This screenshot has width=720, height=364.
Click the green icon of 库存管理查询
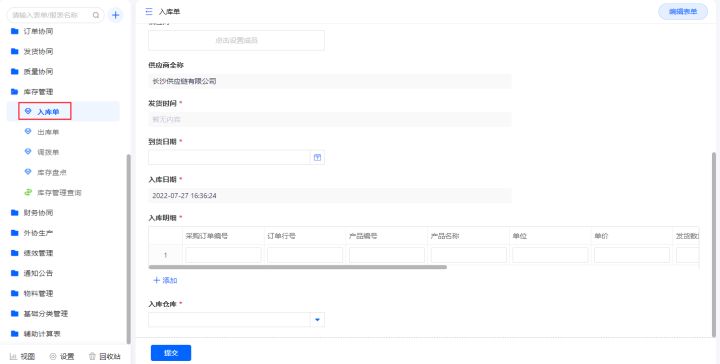[28, 192]
